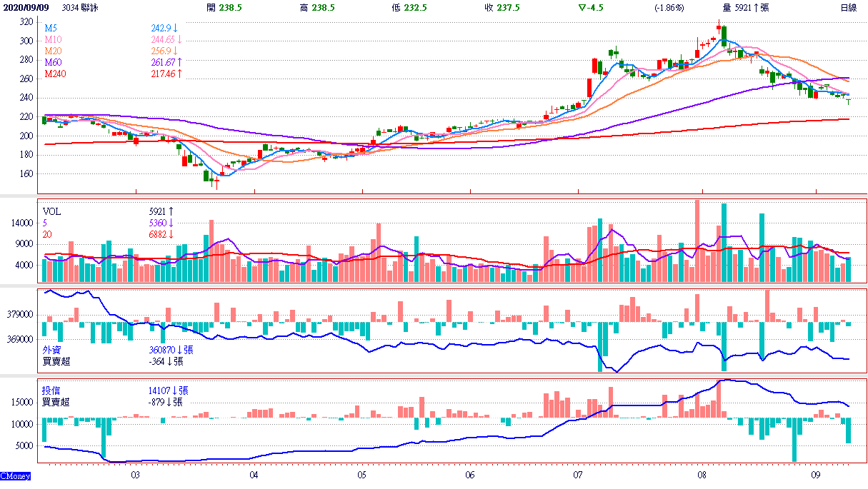Click the M20 moving average legend
The image size is (868, 489).
(x=54, y=51)
